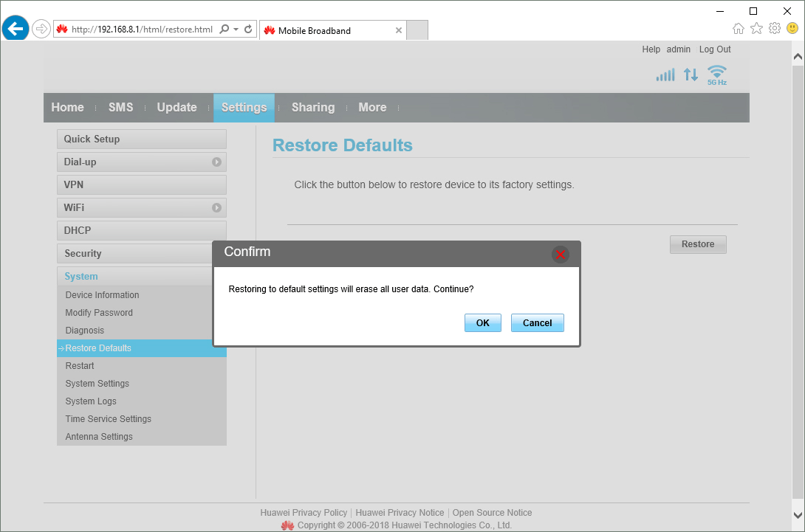Click the browser home icon
This screenshot has width=805, height=532.
pyautogui.click(x=739, y=27)
